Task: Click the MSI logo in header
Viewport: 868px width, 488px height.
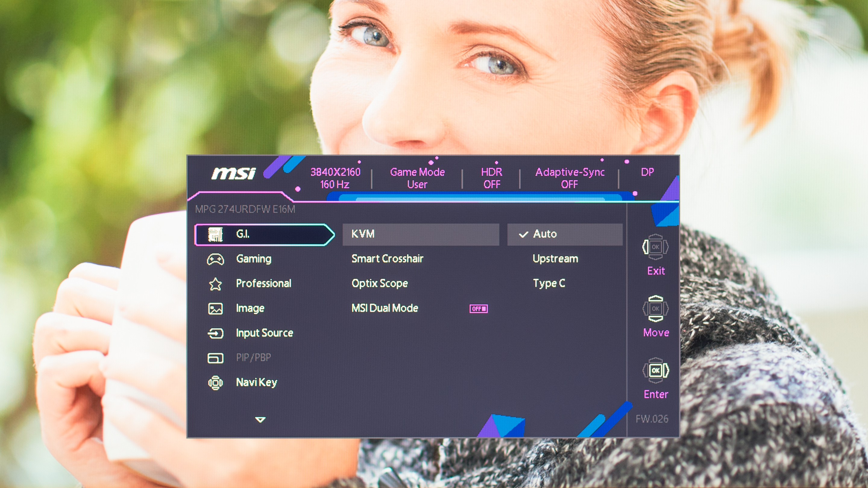Action: 234,174
